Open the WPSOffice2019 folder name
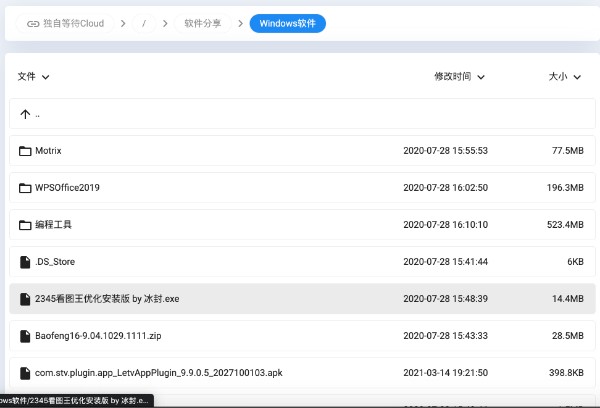600x408 pixels. click(x=67, y=188)
